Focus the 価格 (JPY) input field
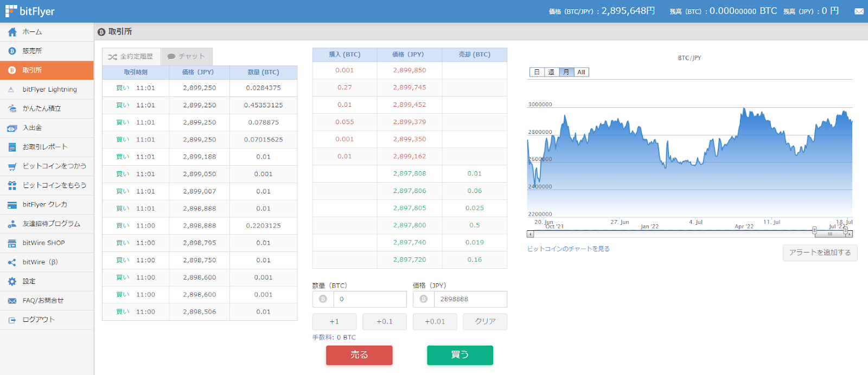This screenshot has width=868, height=375. [470, 299]
